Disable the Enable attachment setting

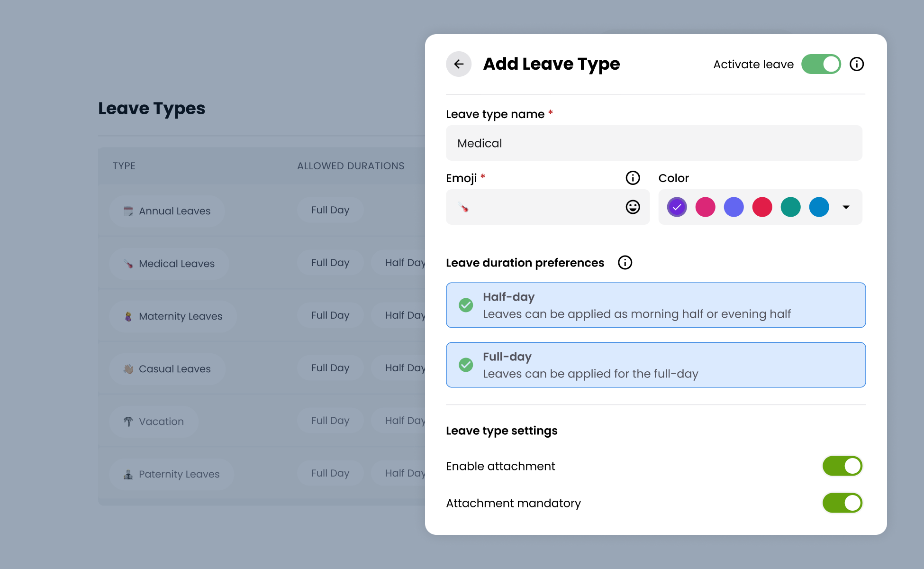[x=842, y=466]
